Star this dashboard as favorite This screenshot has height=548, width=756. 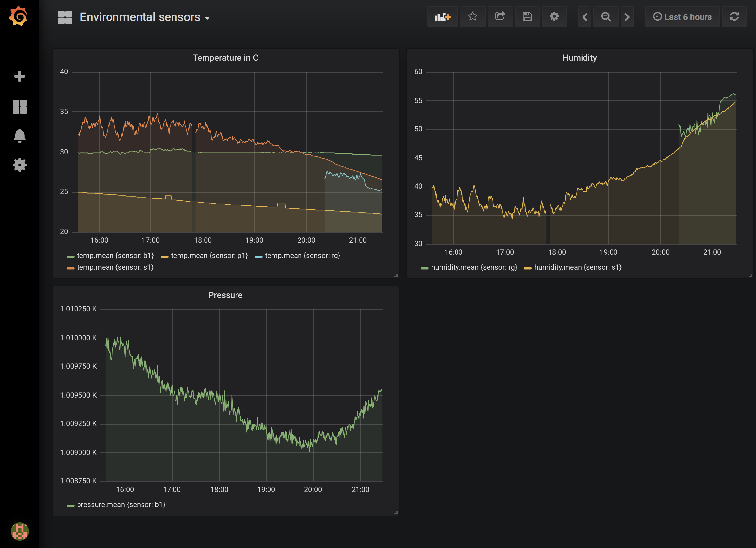(x=472, y=17)
